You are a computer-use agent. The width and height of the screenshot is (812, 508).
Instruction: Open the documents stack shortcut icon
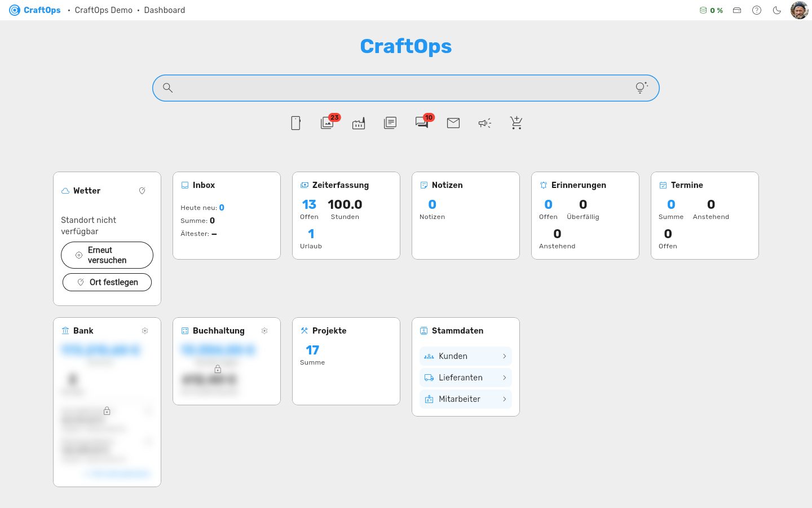[x=390, y=123]
